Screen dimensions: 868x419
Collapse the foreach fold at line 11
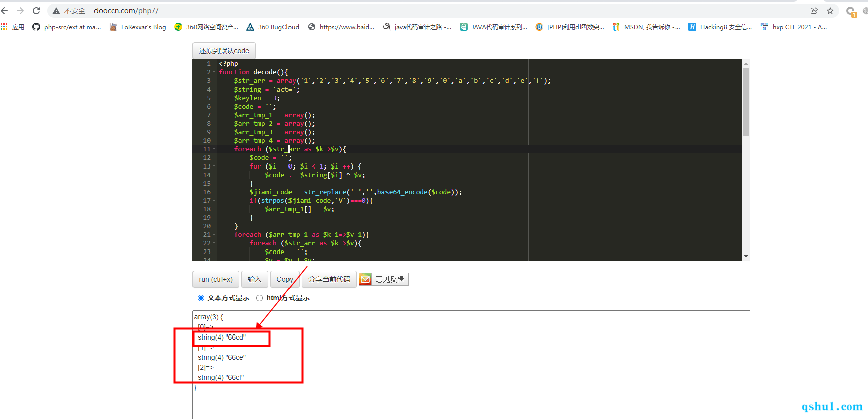[214, 149]
